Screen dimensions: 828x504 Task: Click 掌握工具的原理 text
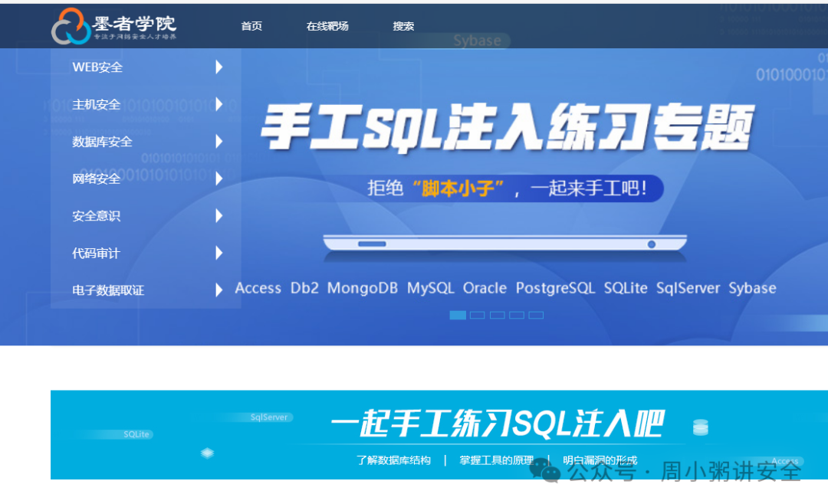[496, 460]
